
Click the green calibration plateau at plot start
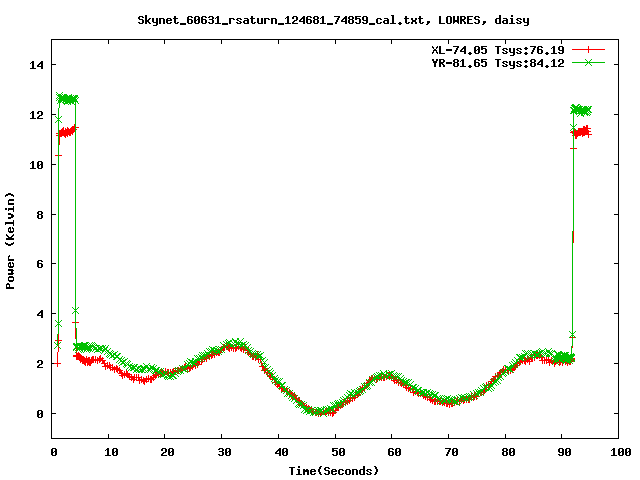click(67, 98)
